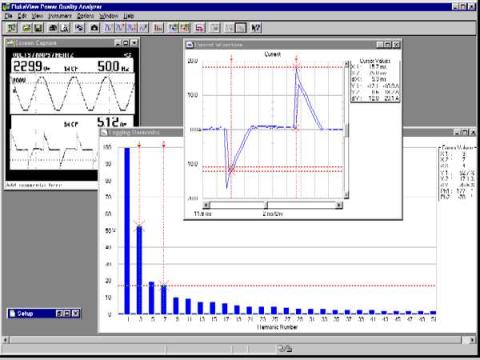Image resolution: width=480 pixels, height=360 pixels.
Task: Open the Help menu
Action: (129, 16)
